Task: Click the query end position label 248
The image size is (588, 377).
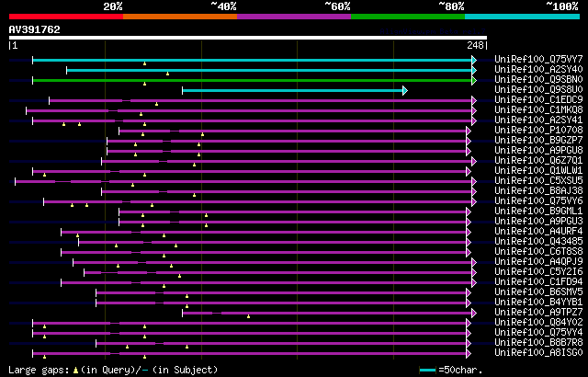Action: click(x=475, y=45)
